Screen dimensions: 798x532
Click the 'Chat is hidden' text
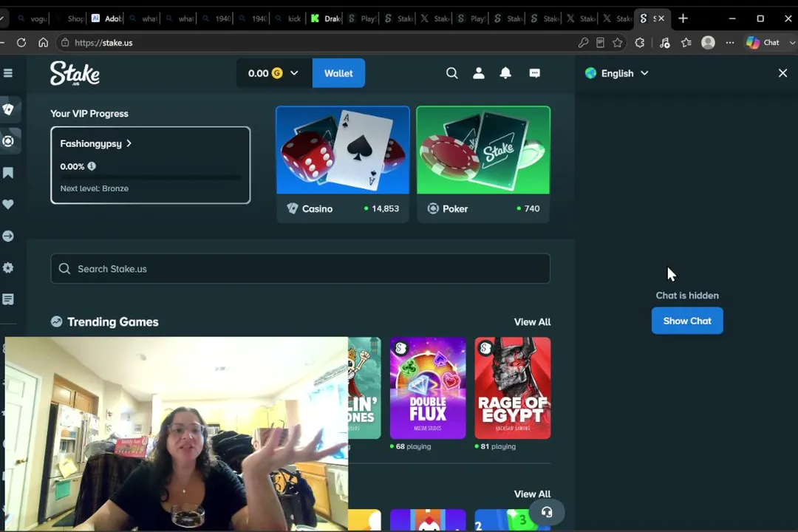tap(687, 296)
